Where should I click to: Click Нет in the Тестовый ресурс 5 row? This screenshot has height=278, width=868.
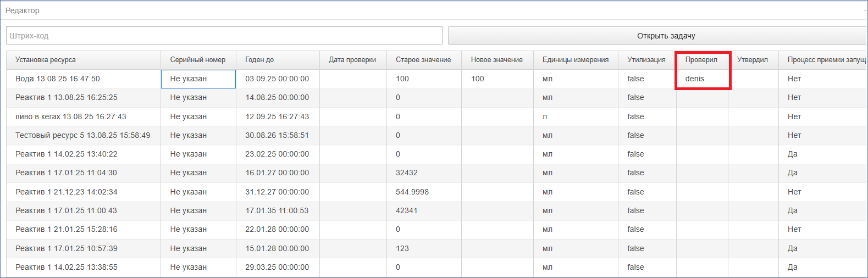823,135
